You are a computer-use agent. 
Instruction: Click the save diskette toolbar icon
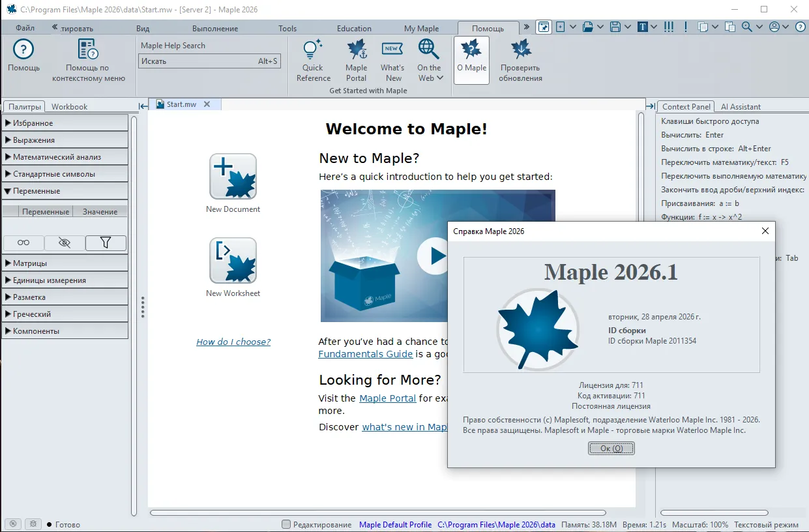click(x=615, y=27)
